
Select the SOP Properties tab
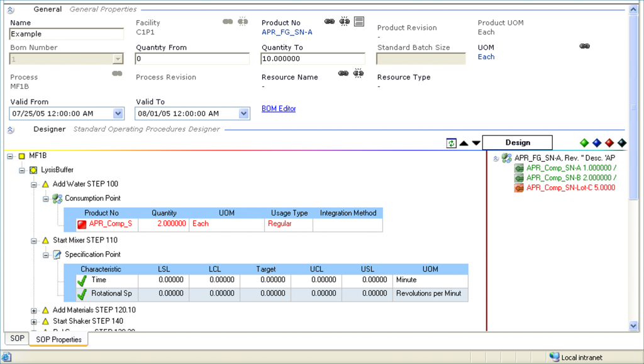[58, 339]
